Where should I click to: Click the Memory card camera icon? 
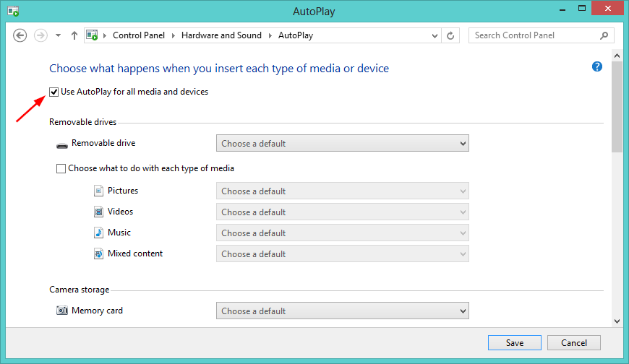(x=61, y=311)
